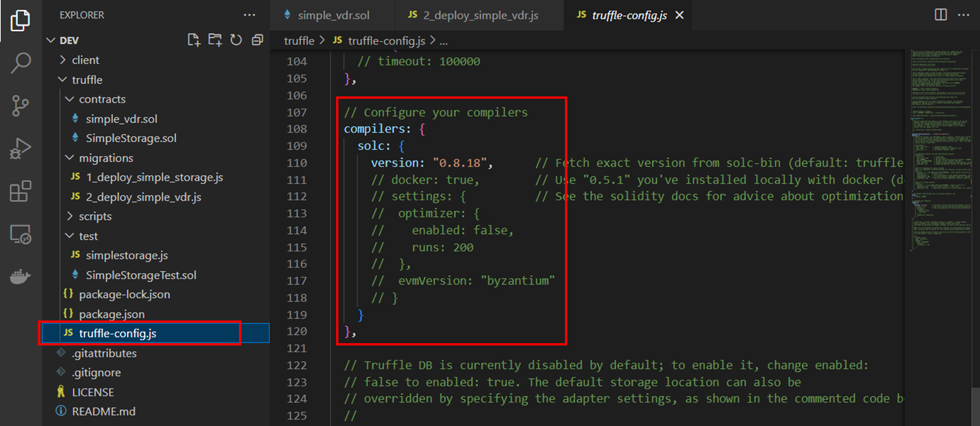Collapse all folders in Explorer

click(x=257, y=40)
